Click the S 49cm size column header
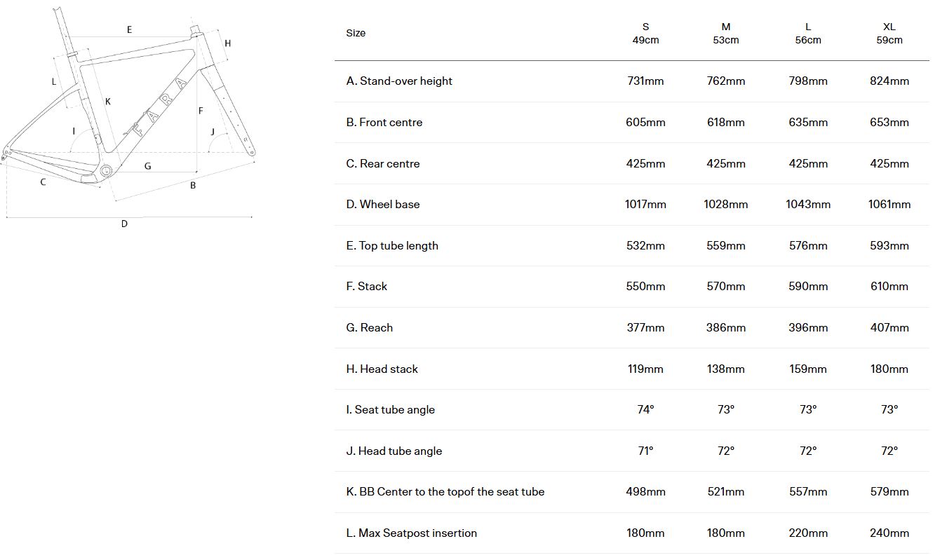Screen dimensions: 940x560 [645, 33]
